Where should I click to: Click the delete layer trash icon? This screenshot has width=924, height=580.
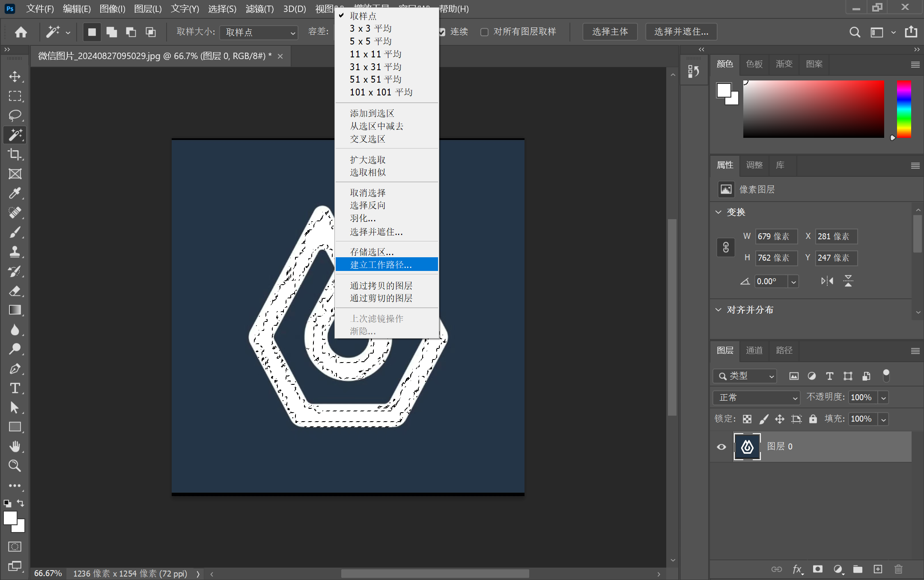pos(898,569)
